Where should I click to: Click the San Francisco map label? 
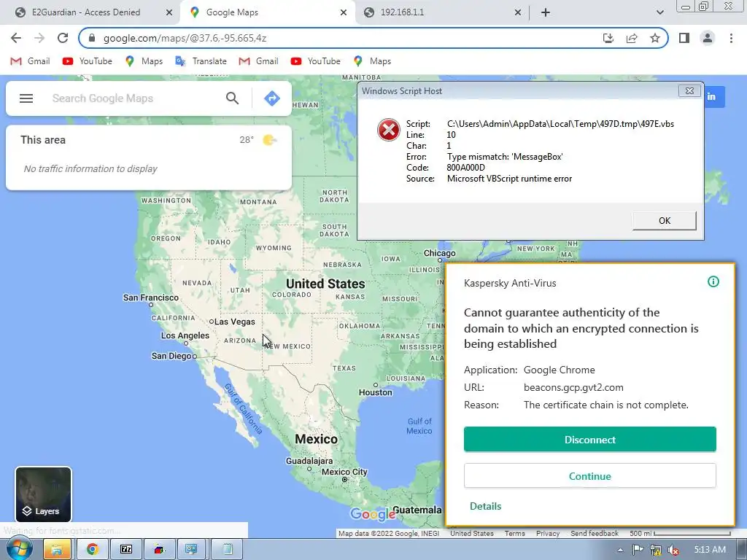(150, 297)
